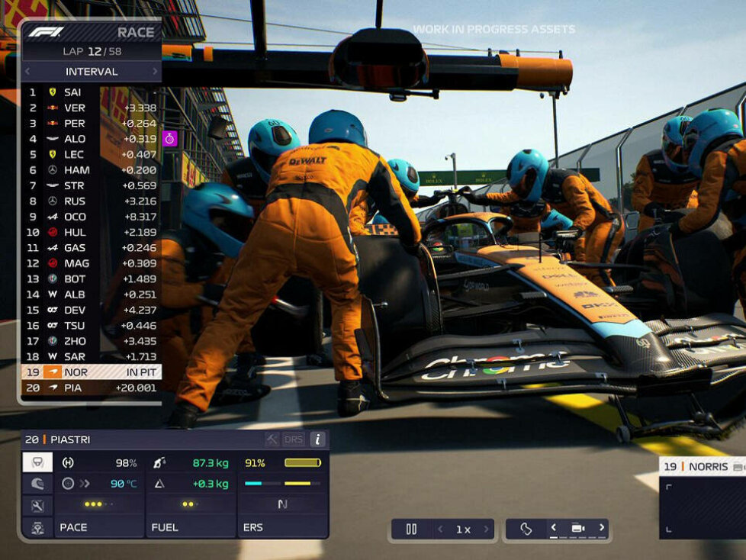This screenshot has width=746, height=560.
Task: Click the F1 logo in timing tower
Action: point(45,32)
